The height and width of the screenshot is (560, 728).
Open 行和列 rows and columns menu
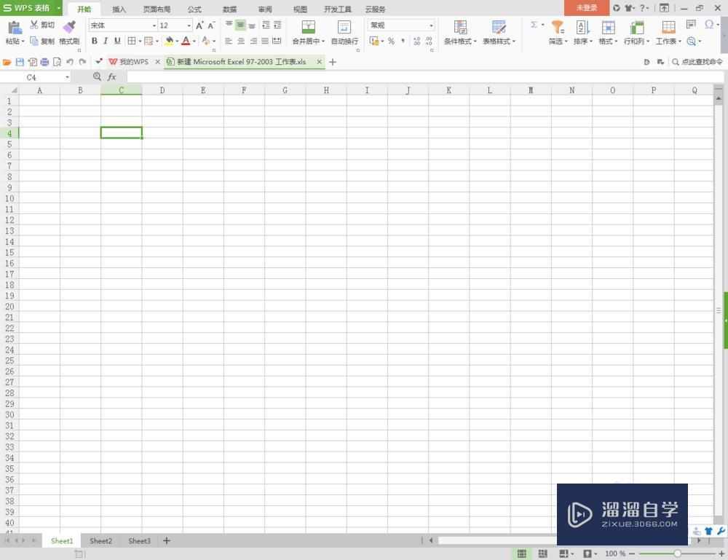pyautogui.click(x=636, y=33)
